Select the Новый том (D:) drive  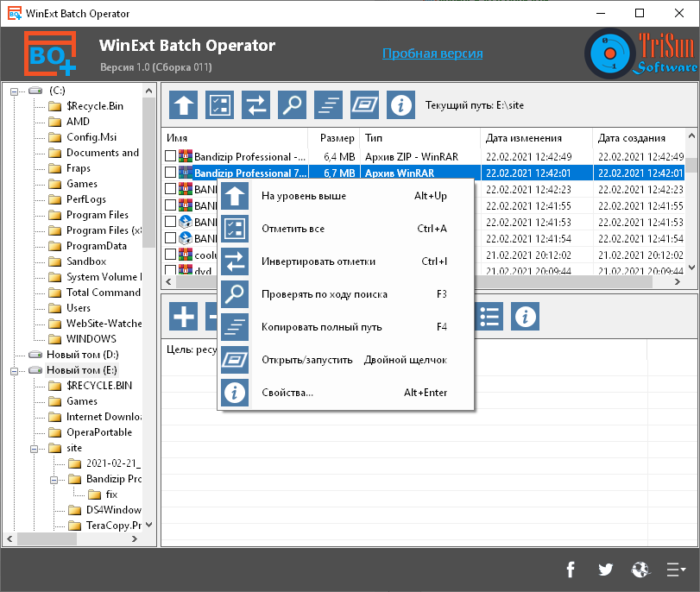pyautogui.click(x=83, y=355)
